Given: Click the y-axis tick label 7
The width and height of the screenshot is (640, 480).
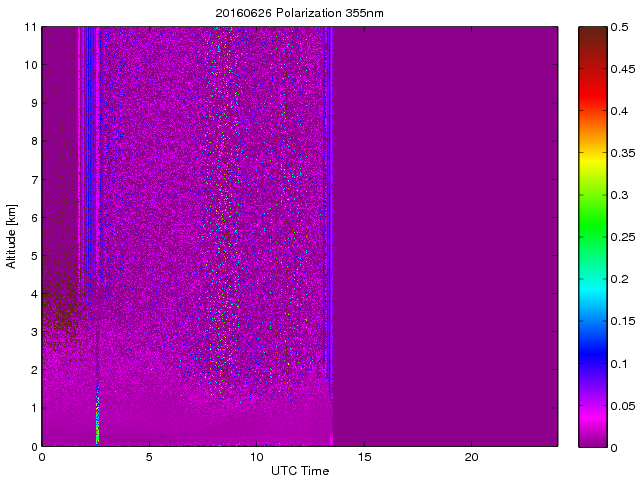Looking at the screenshot, I should tap(33, 180).
